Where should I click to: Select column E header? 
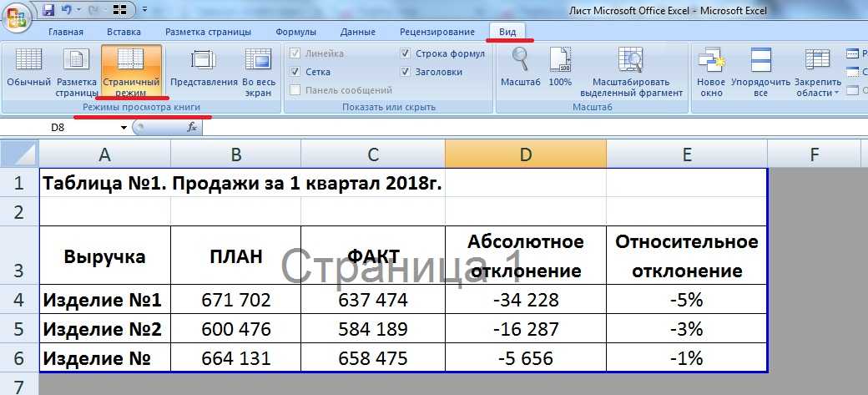click(686, 154)
